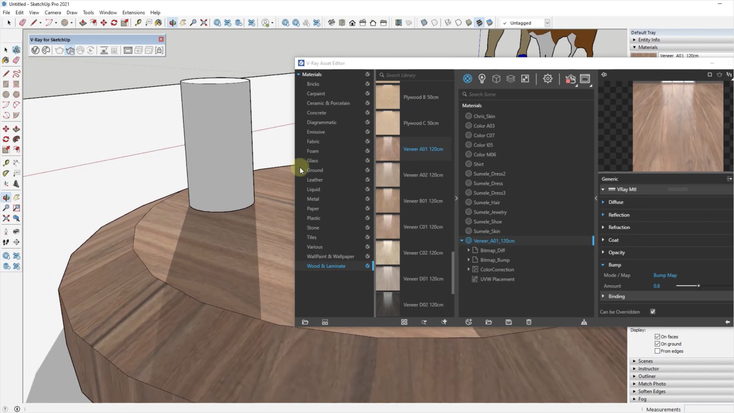Save asset to file icon in Asset Editor
Screen dimensions: 734x413
508,322
